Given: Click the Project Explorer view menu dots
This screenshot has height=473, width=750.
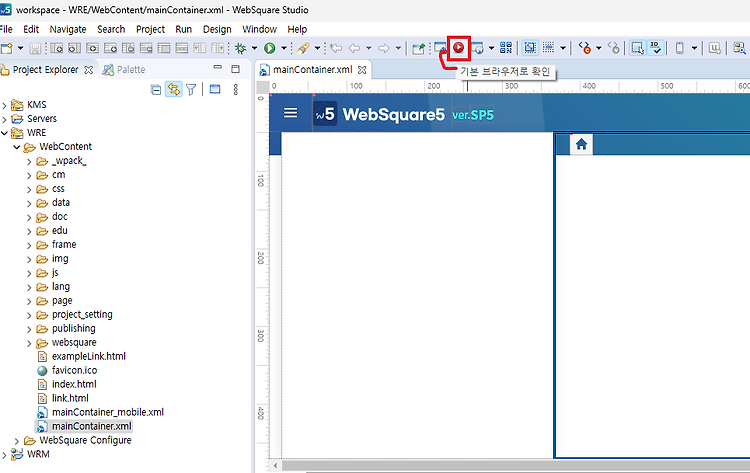Looking at the screenshot, I should click(235, 89).
